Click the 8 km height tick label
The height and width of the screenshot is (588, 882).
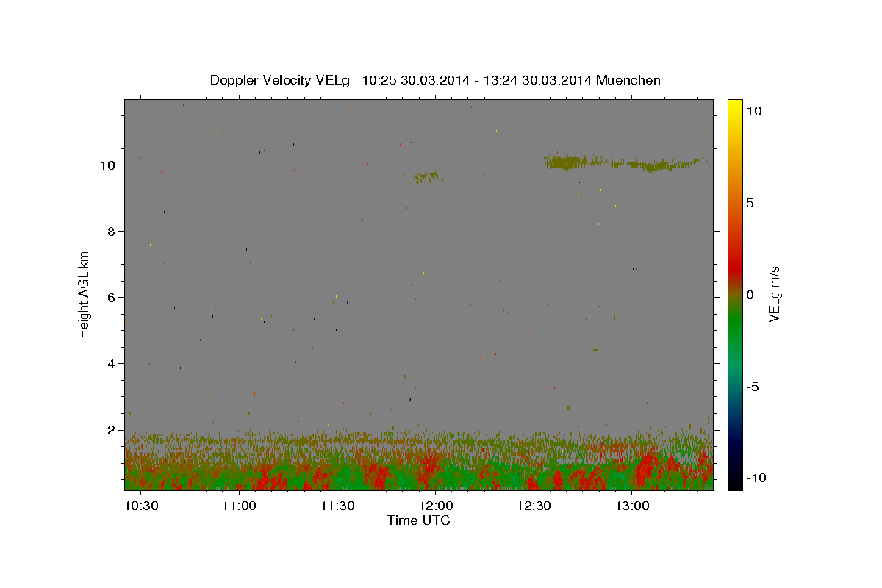pos(111,231)
